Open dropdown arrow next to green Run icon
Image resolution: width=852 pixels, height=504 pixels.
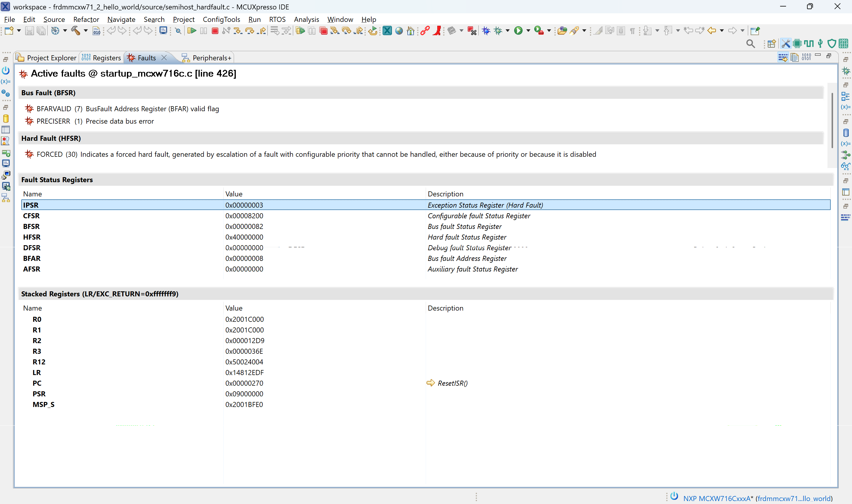pyautogui.click(x=528, y=31)
